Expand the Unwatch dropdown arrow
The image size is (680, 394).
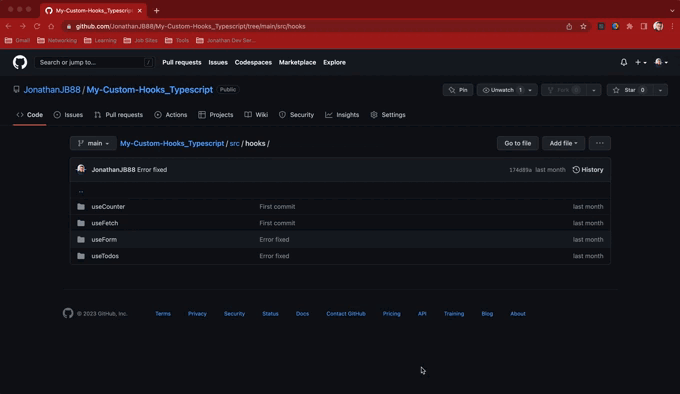(x=530, y=90)
